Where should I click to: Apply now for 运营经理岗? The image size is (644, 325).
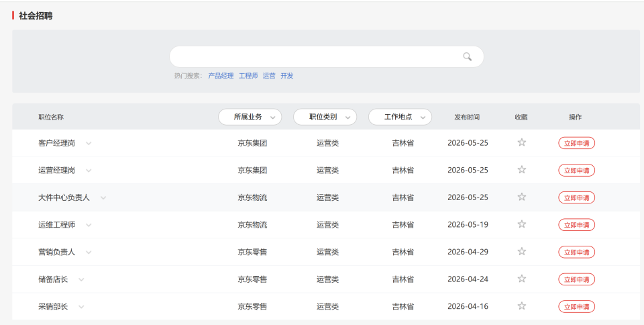tap(576, 170)
